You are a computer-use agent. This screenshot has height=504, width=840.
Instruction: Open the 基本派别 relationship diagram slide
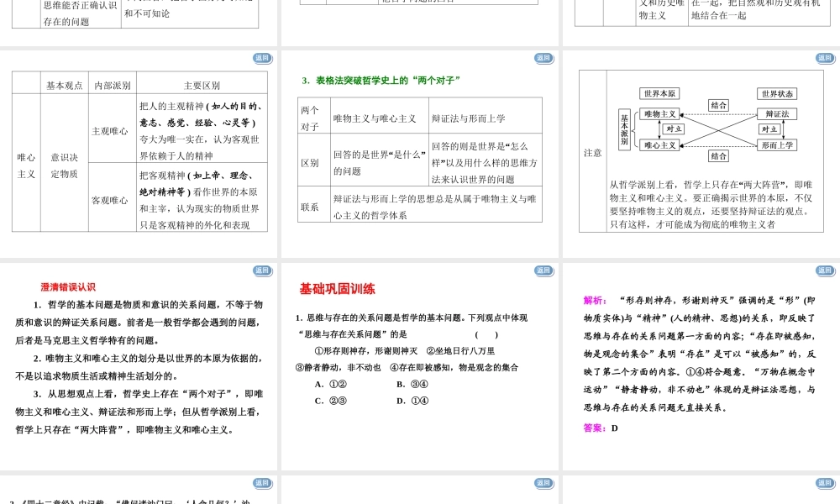[701, 151]
